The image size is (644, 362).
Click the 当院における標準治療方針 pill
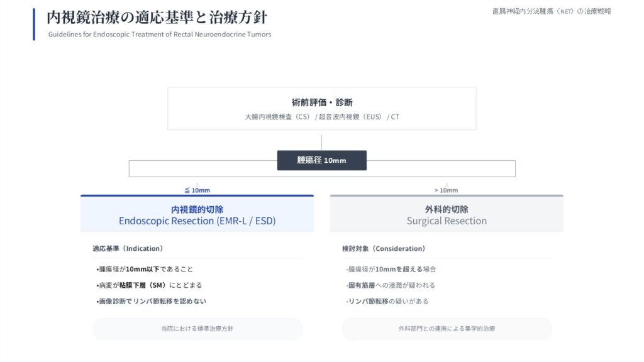click(x=197, y=329)
